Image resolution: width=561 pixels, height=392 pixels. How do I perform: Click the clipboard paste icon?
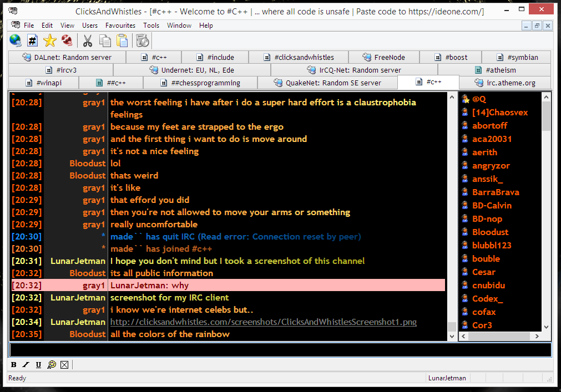(x=122, y=40)
